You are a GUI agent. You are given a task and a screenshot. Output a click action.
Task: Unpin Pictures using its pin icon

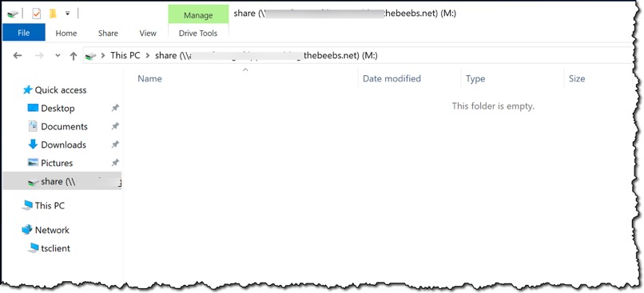point(115,163)
